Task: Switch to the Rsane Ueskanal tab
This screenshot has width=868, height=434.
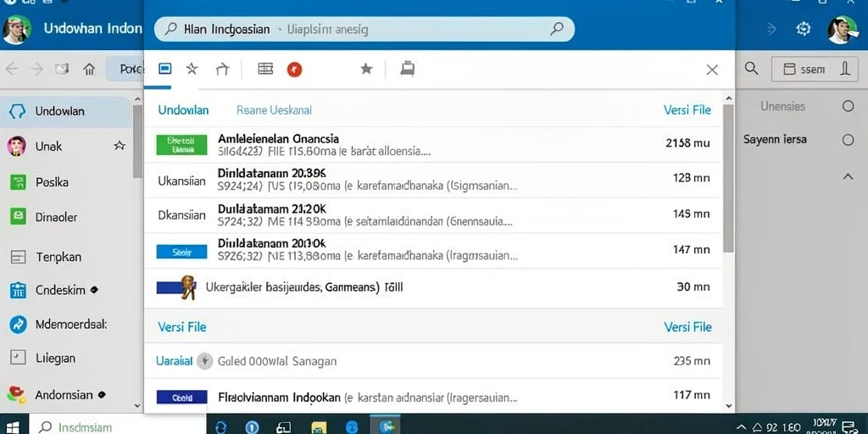Action: pyautogui.click(x=274, y=110)
